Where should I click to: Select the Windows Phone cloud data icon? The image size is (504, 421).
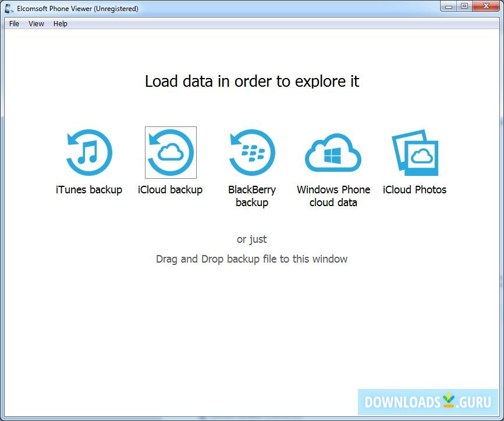(x=333, y=151)
